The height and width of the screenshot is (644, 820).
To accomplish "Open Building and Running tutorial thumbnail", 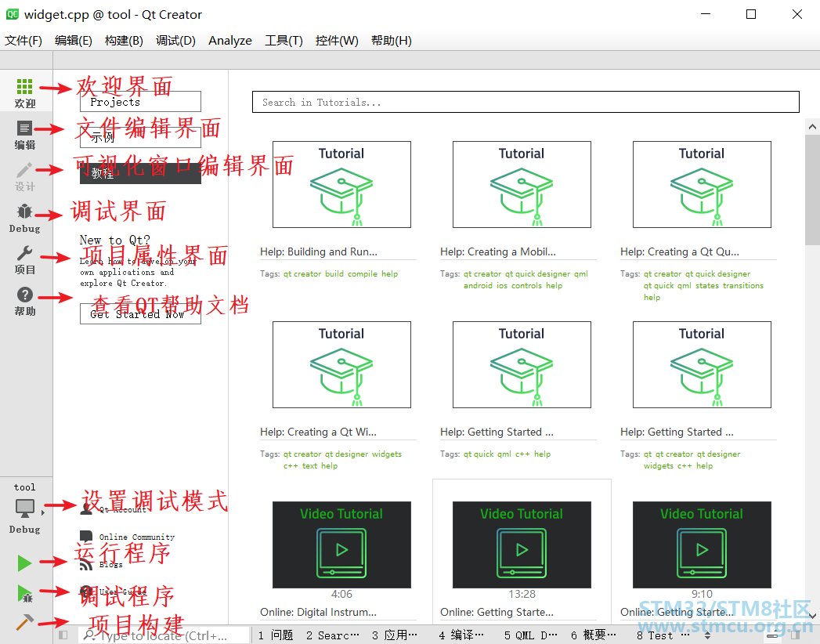I will tap(341, 184).
